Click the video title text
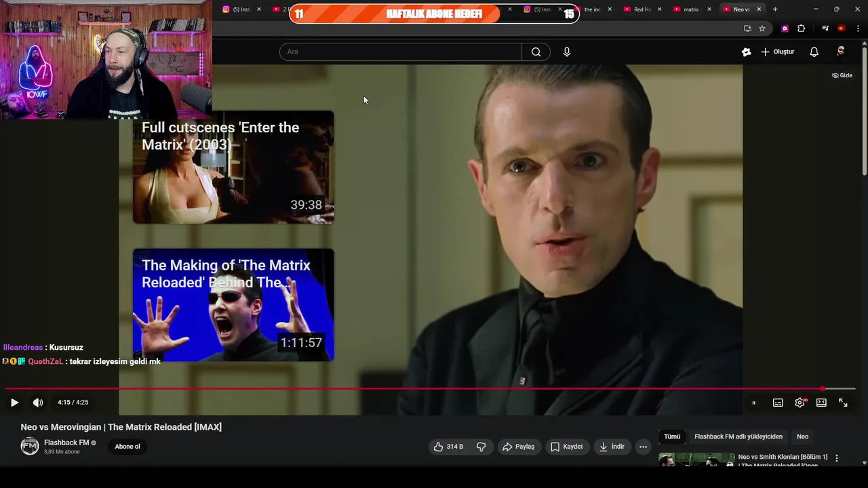The image size is (868, 488). [x=121, y=427]
